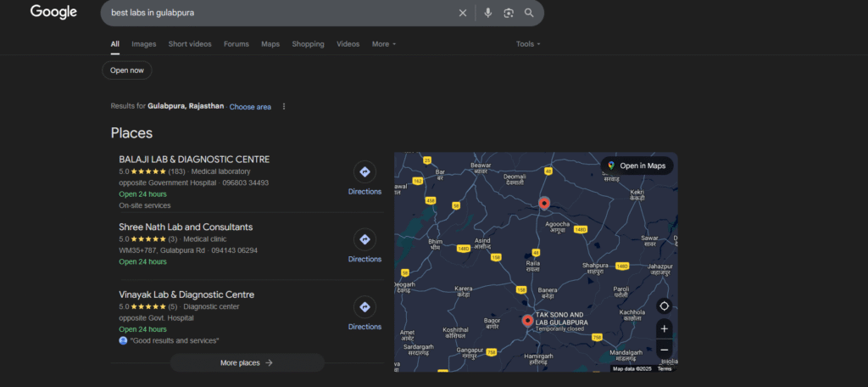This screenshot has width=868, height=387.
Task: Click the Shahpura label on the map
Action: [595, 268]
